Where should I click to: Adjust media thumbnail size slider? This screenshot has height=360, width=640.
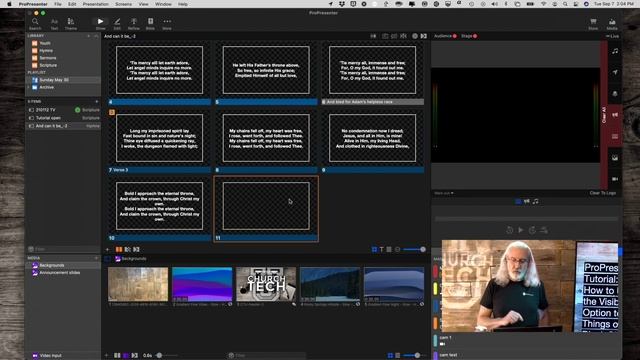413,356
